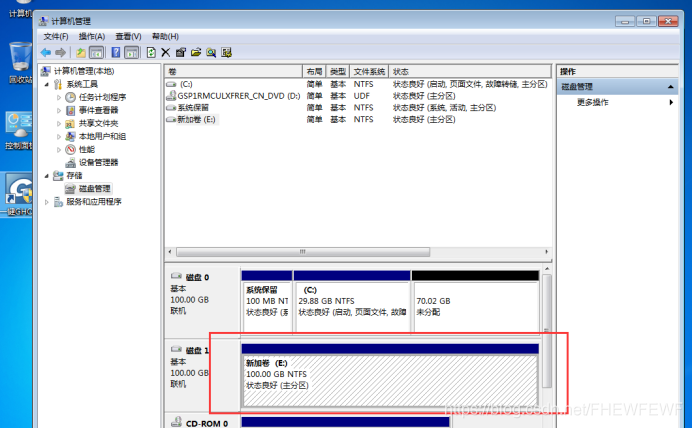The image size is (693, 428).
Task: Toggle the Show/Hide Action Pane button
Action: point(132,53)
